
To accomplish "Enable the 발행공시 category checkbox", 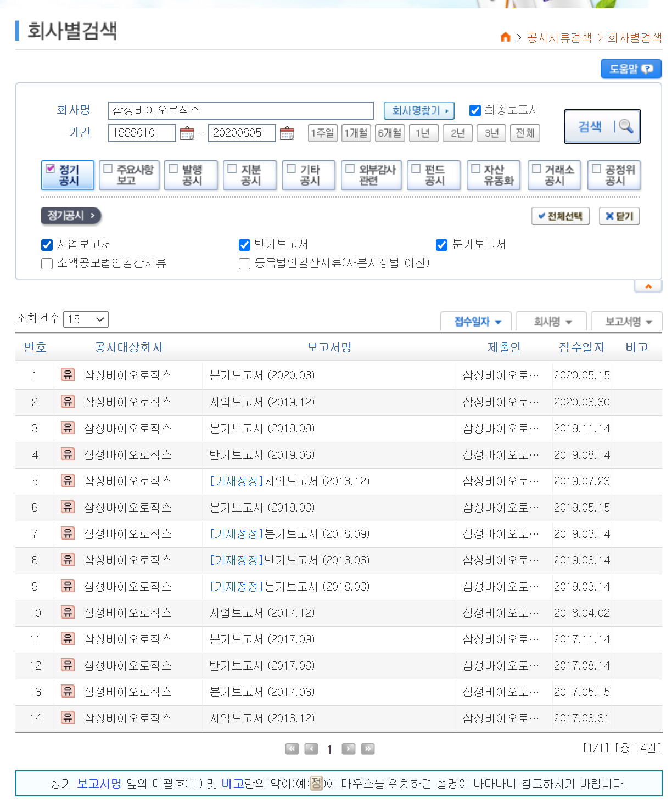I will pos(173,168).
